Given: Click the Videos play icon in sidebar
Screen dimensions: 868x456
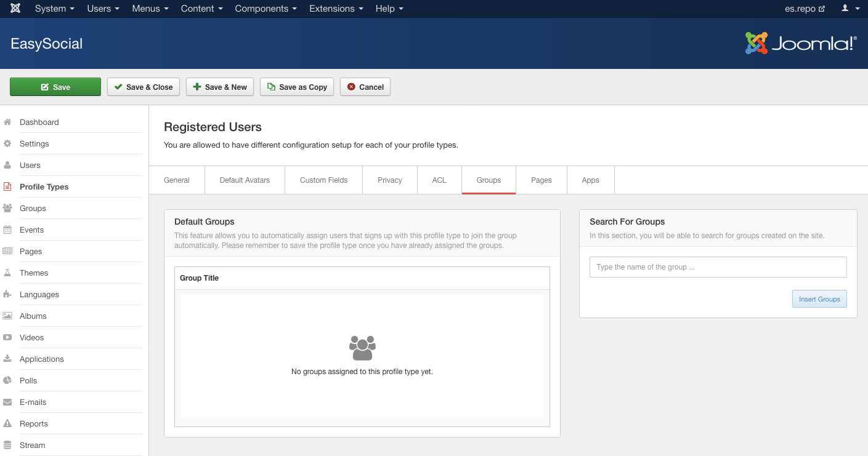Looking at the screenshot, I should pyautogui.click(x=7, y=337).
